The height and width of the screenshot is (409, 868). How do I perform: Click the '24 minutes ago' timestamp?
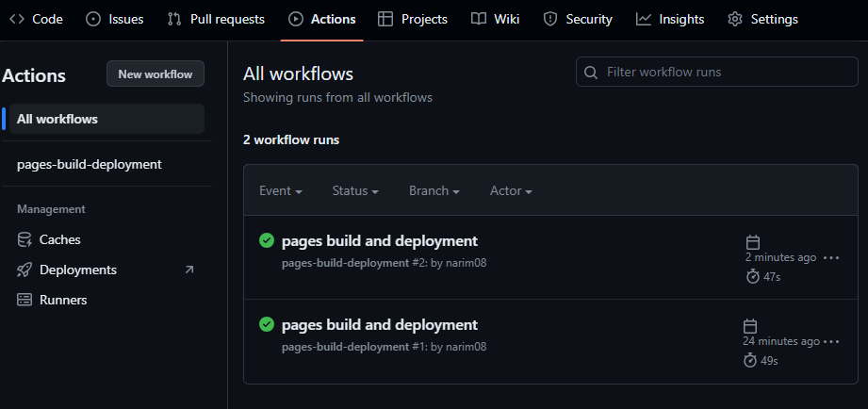(x=781, y=341)
